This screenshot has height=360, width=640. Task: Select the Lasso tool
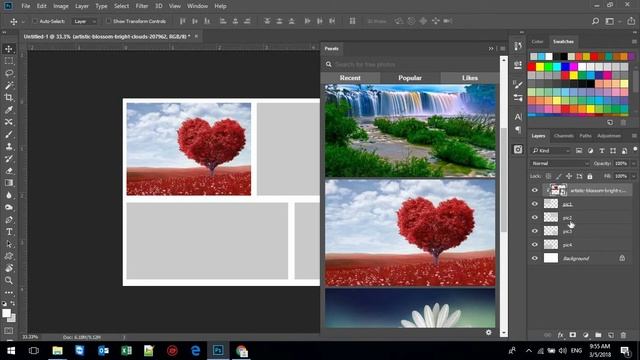pyautogui.click(x=9, y=73)
